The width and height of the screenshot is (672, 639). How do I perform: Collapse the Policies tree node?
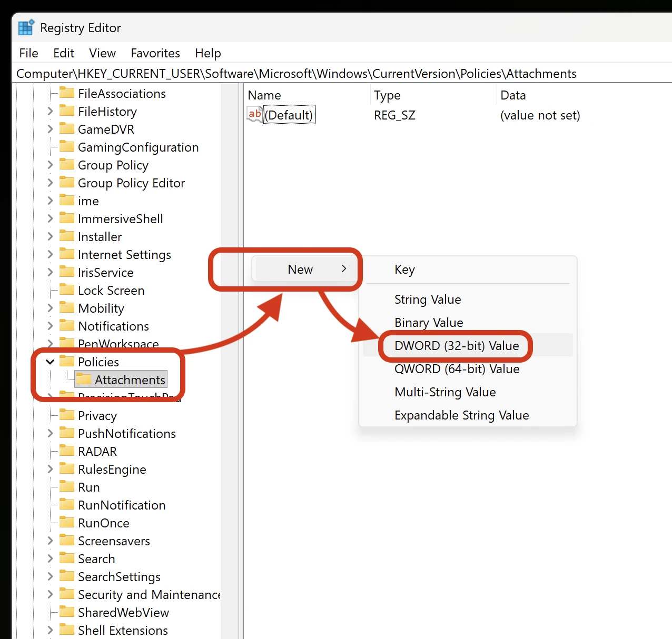point(50,362)
